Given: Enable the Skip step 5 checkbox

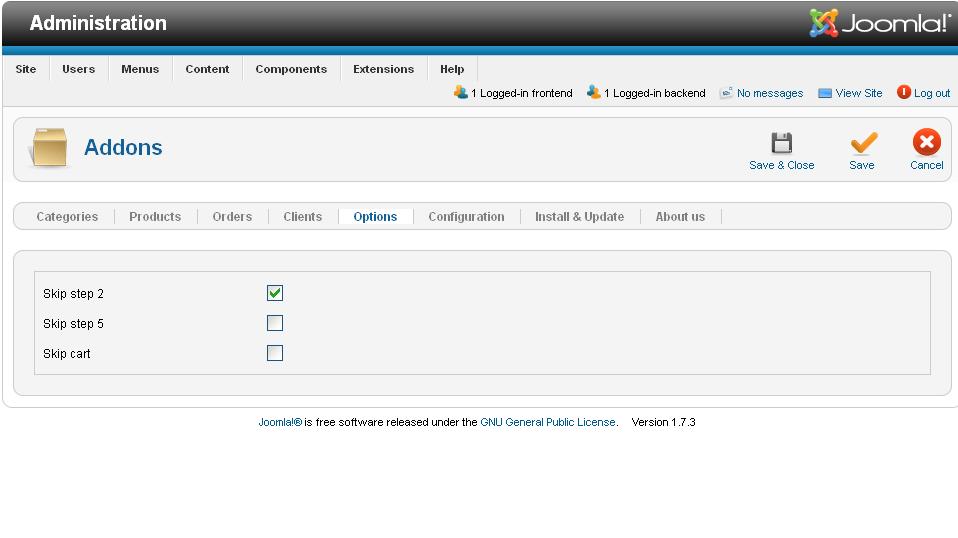Looking at the screenshot, I should (x=275, y=323).
